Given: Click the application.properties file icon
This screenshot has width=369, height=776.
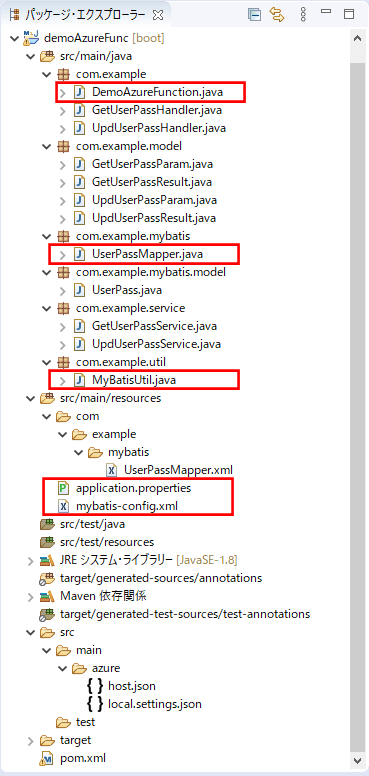Looking at the screenshot, I should (64, 488).
